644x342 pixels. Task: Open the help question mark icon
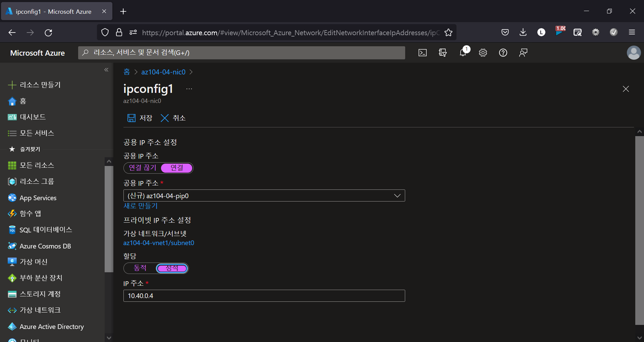(503, 53)
